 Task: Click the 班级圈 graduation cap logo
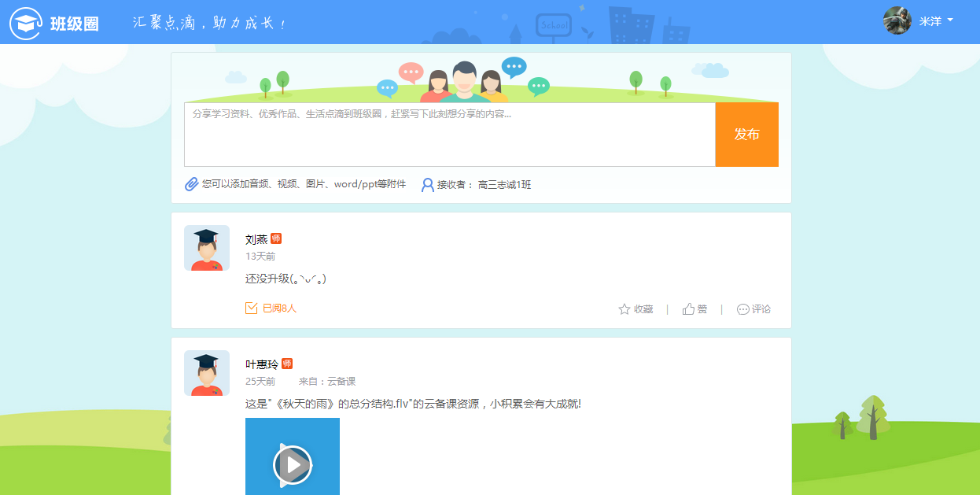26,23
